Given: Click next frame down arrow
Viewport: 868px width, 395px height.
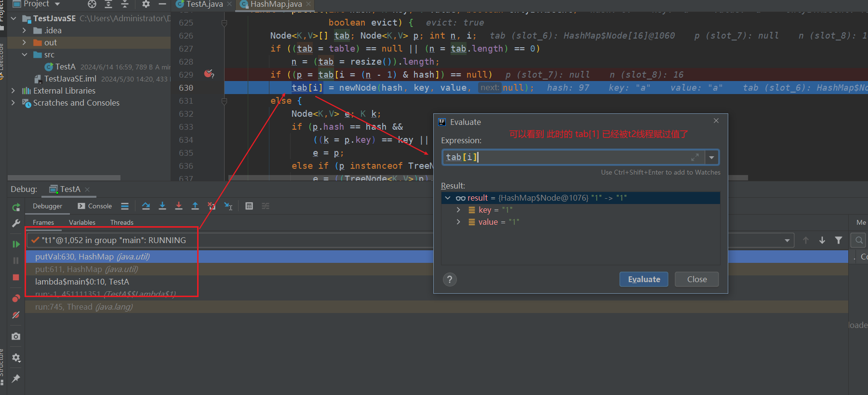Looking at the screenshot, I should click(x=822, y=240).
